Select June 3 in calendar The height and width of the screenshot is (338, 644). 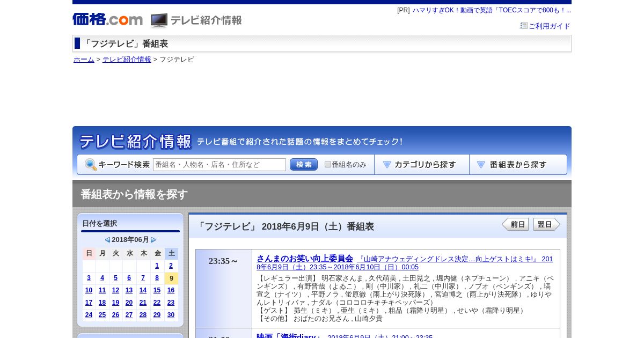[x=89, y=278]
